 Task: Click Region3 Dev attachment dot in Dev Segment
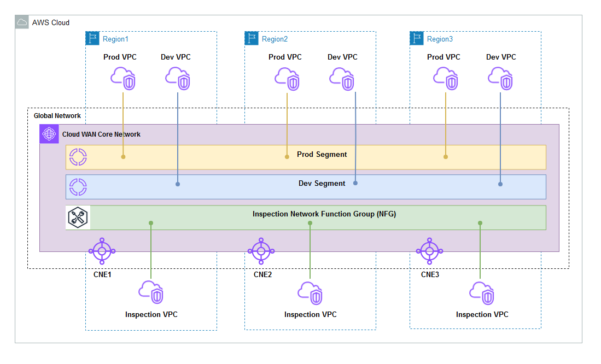(500, 184)
